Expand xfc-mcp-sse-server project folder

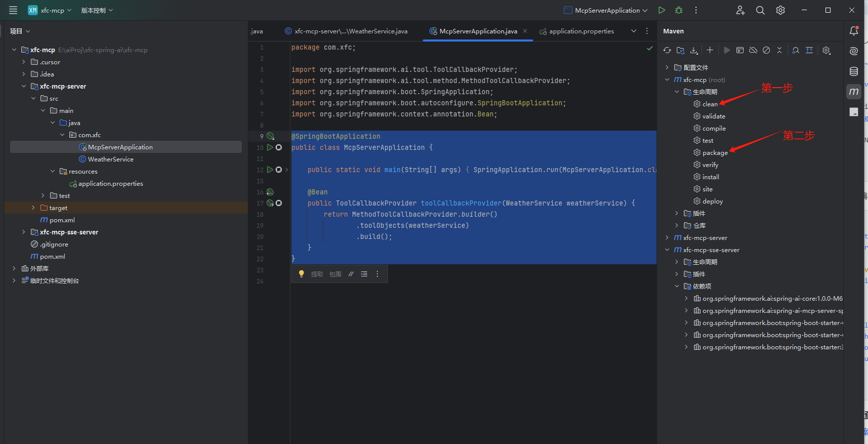pyautogui.click(x=24, y=232)
